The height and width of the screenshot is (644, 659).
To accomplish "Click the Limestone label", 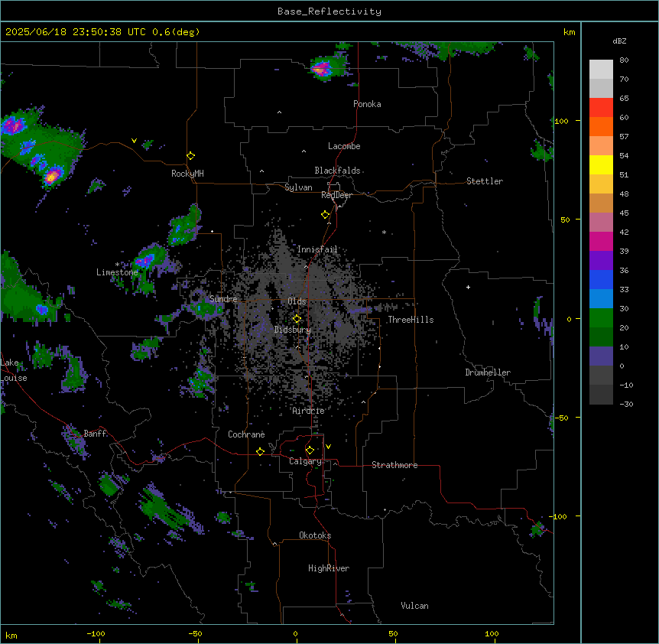I will click(x=117, y=272).
